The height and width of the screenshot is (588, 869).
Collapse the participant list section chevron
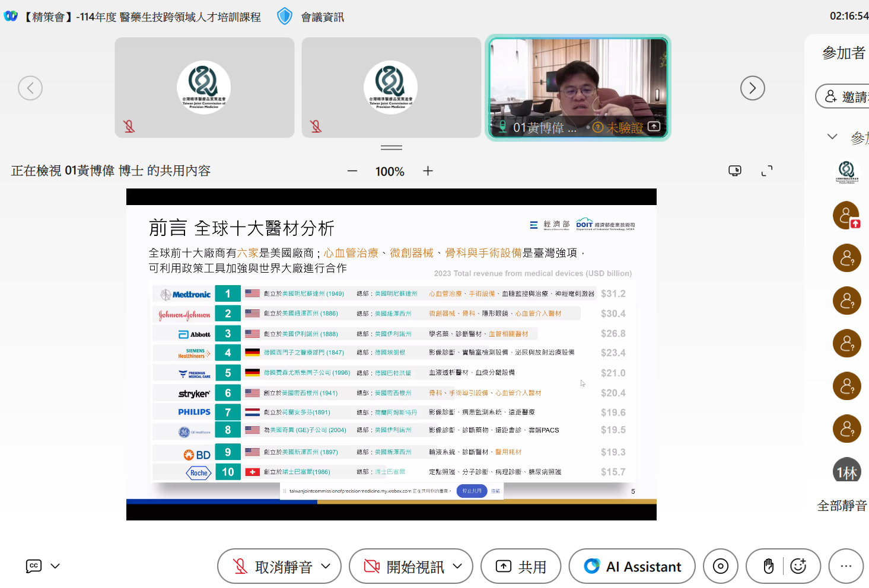click(832, 136)
